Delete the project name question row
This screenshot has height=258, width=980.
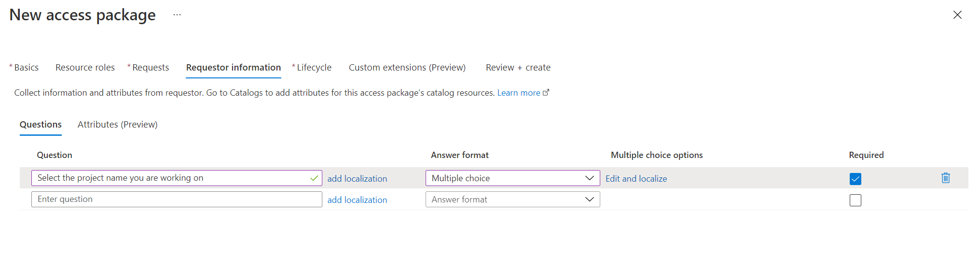[945, 178]
